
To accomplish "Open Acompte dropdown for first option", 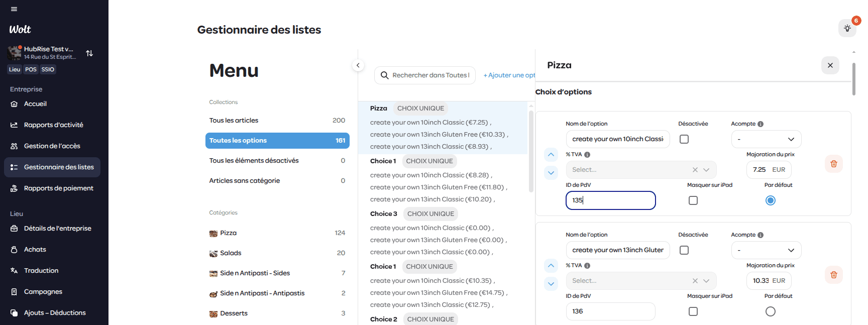I will tap(766, 139).
